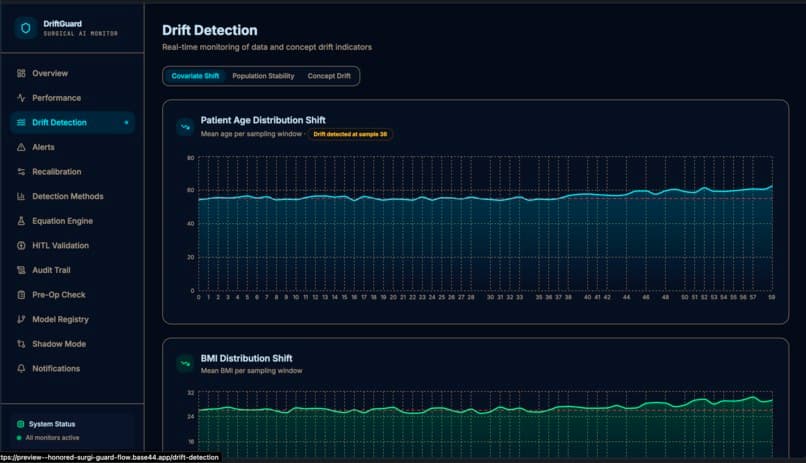Image resolution: width=806 pixels, height=463 pixels.
Task: Click the System Status label
Action: click(52, 424)
